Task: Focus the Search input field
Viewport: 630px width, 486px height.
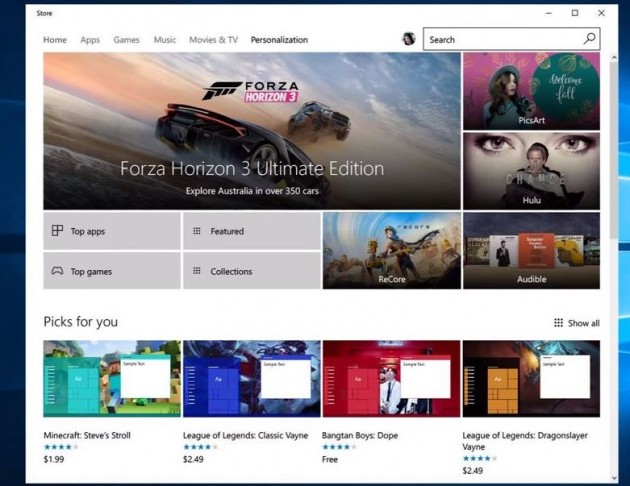Action: pos(511,39)
